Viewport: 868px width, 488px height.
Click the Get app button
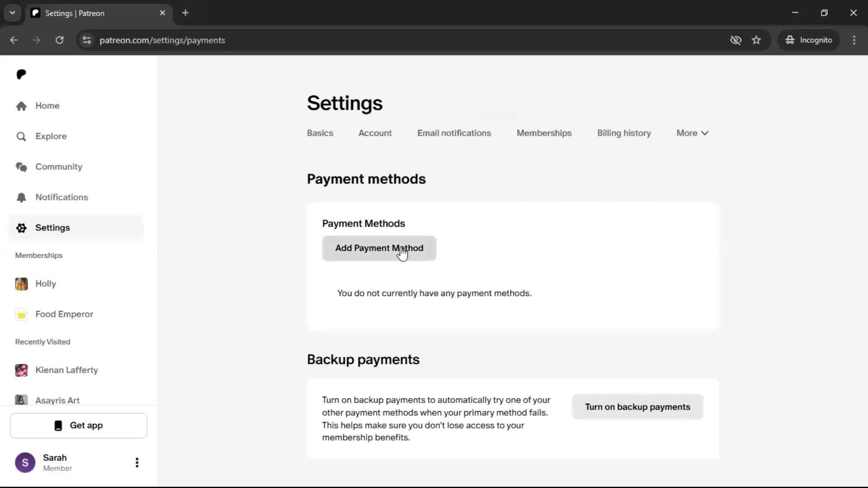tap(79, 426)
